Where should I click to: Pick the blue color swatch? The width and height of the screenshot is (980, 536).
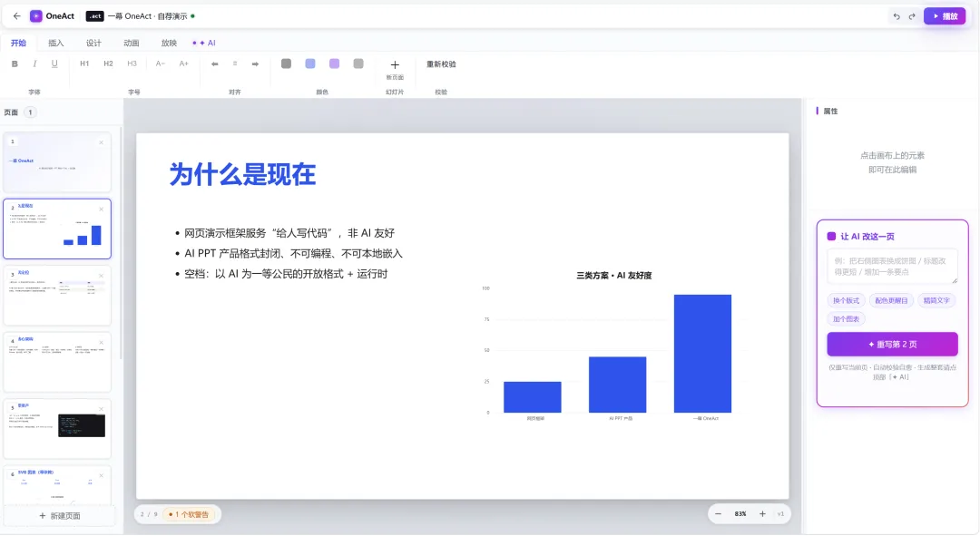pos(310,63)
